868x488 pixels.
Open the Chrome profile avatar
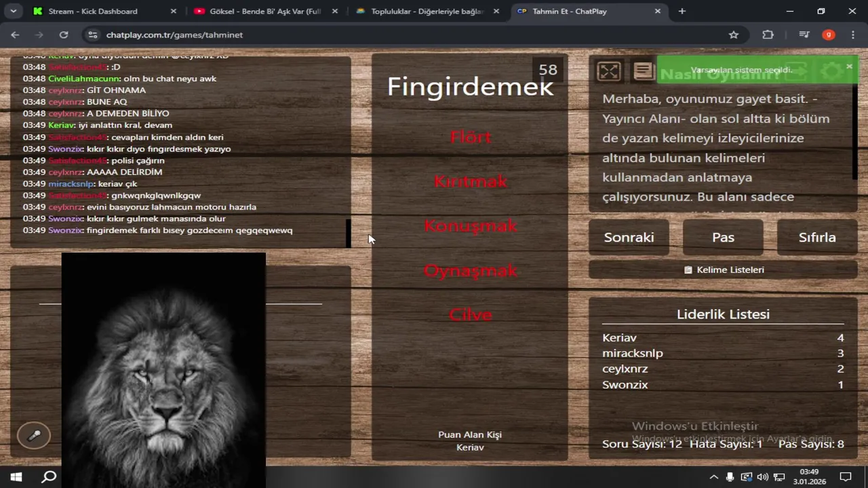pos(829,35)
